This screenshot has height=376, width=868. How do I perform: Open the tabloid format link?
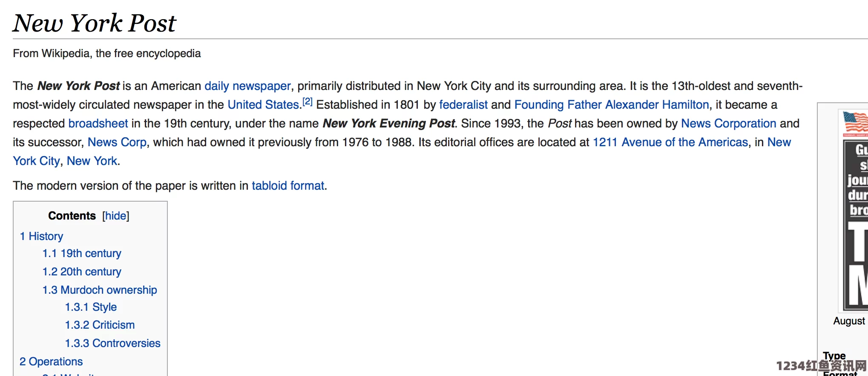pos(288,186)
